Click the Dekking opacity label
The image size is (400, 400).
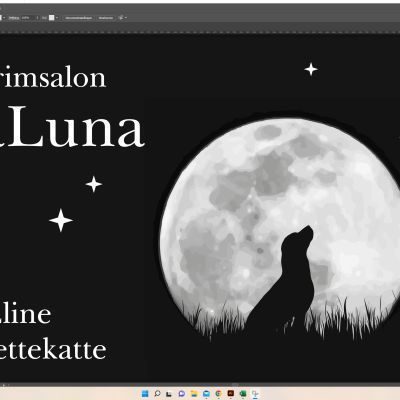point(14,18)
